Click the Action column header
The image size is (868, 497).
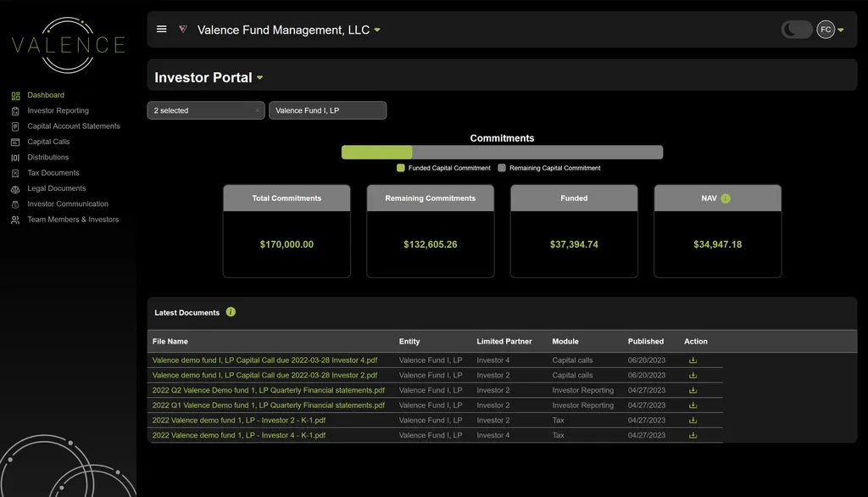(696, 341)
